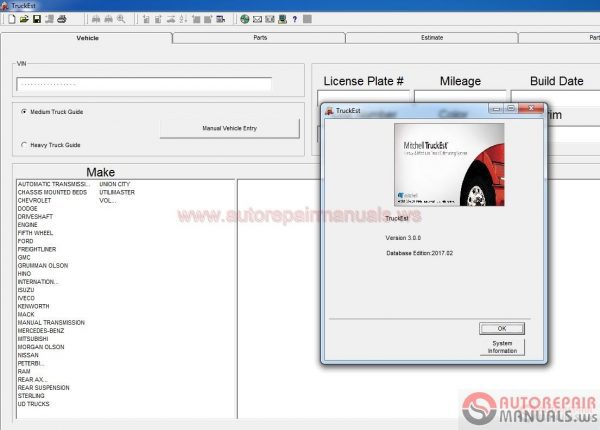Viewport: 600px width, 430px height.
Task: Select HINO in the Make list
Action: click(x=24, y=274)
